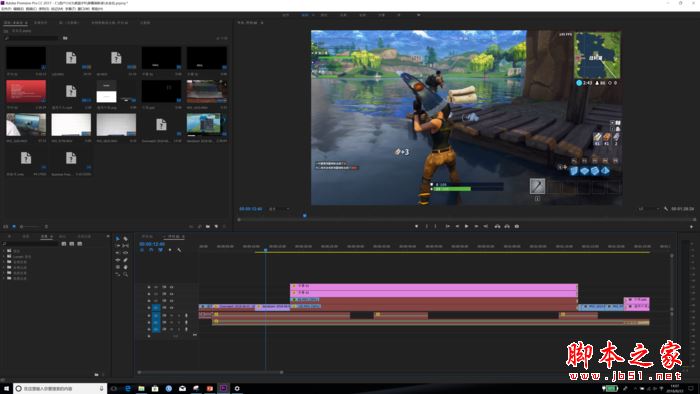Filter effects by accelerated effects badge
Viewport: 700px width, 394px height.
pos(64,244)
